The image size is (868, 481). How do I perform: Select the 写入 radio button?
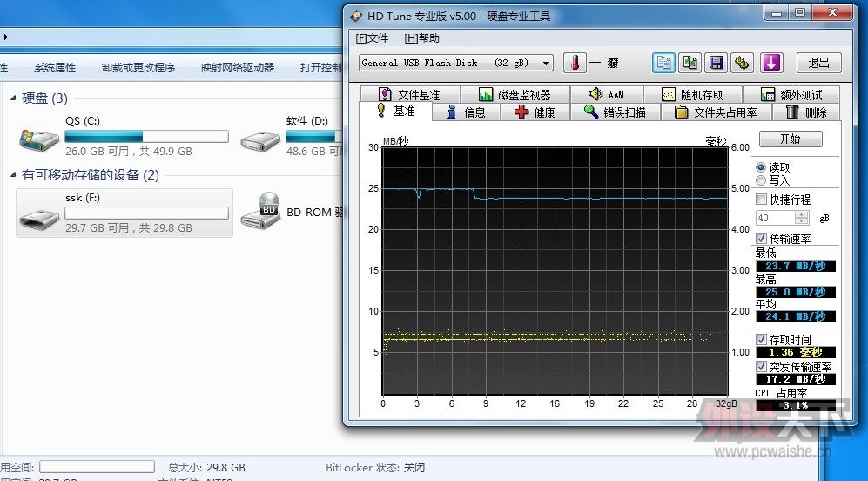[761, 180]
